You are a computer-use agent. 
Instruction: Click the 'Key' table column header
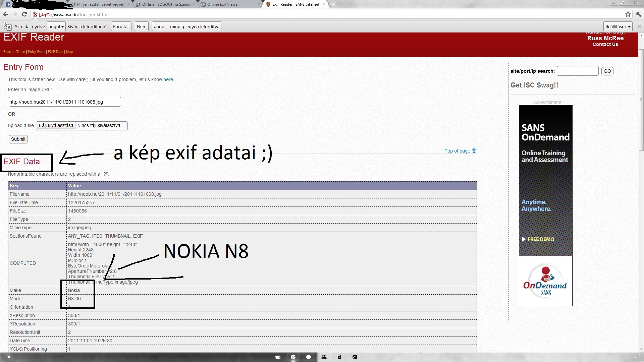(x=37, y=186)
